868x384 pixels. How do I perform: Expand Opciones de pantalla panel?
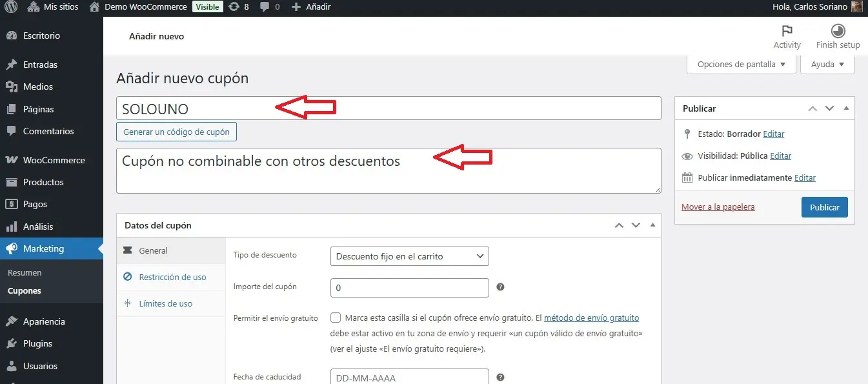point(742,65)
